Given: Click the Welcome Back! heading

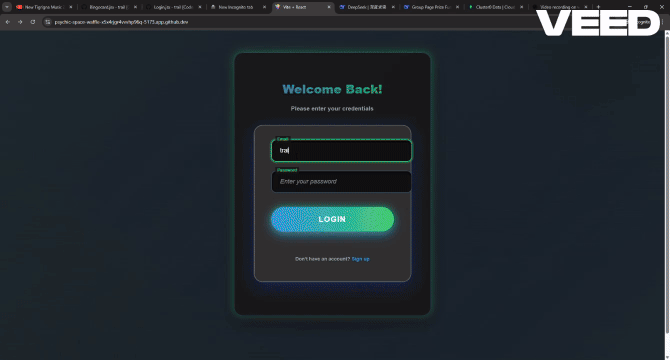Looking at the screenshot, I should (332, 89).
